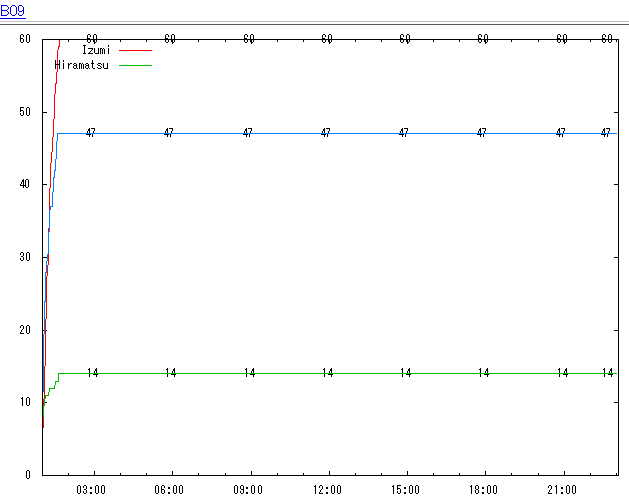The height and width of the screenshot is (499, 629).
Task: Click the 21:00 x-axis label
Action: [x=562, y=490]
